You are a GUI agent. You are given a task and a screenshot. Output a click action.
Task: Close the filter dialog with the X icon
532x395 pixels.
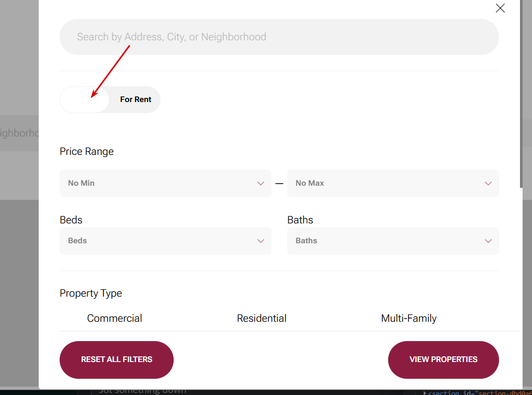point(500,8)
